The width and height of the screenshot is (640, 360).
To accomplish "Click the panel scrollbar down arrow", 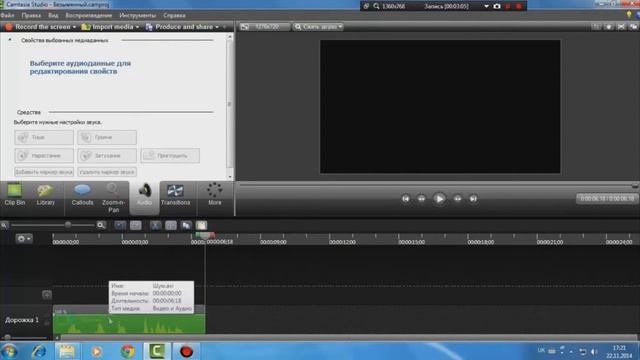I will (x=230, y=177).
